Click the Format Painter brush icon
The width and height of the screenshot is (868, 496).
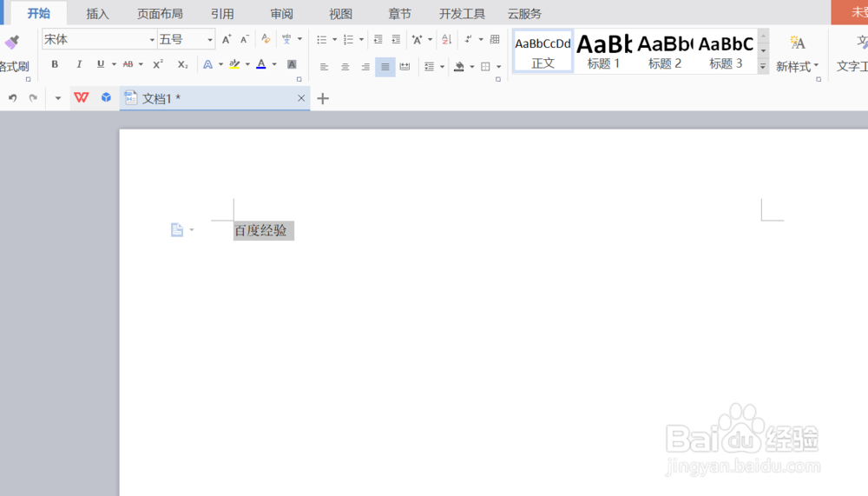[12, 42]
